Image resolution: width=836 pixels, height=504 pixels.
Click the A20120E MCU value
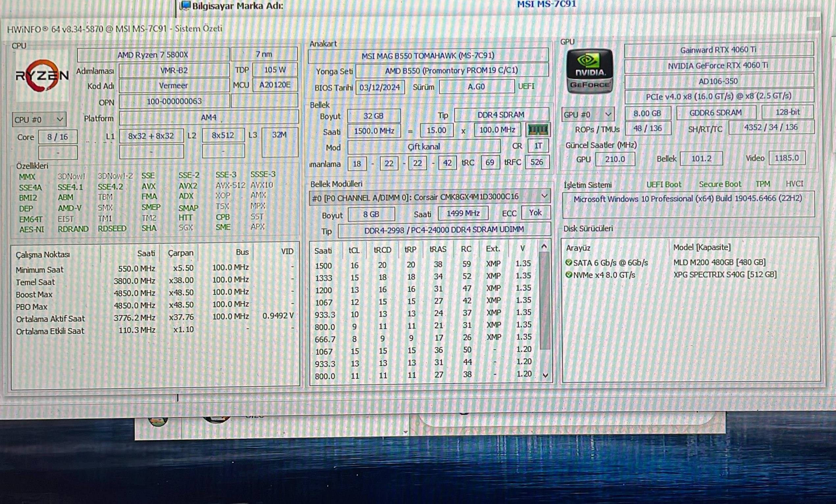(275, 85)
